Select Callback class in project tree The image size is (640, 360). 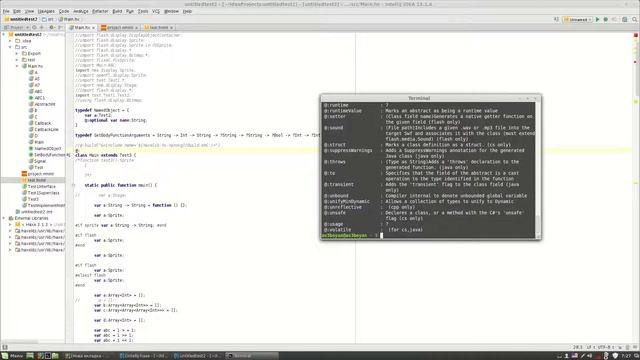click(40, 123)
